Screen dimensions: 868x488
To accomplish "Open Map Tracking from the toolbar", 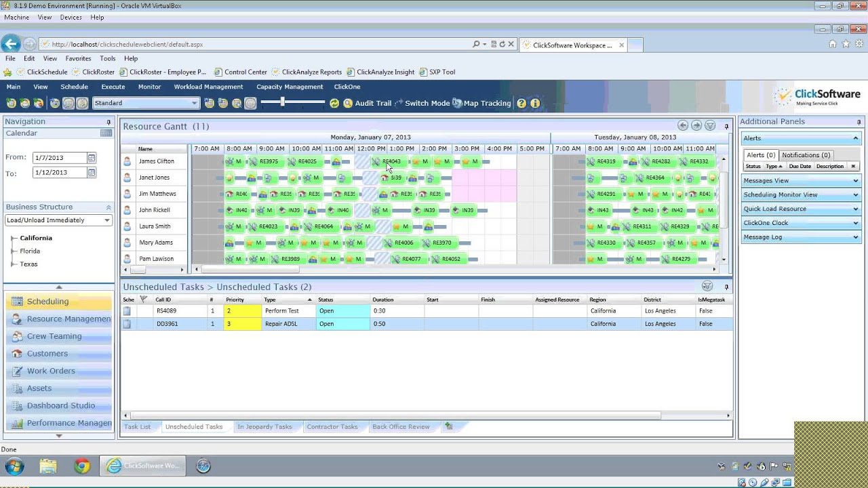I will [x=481, y=103].
